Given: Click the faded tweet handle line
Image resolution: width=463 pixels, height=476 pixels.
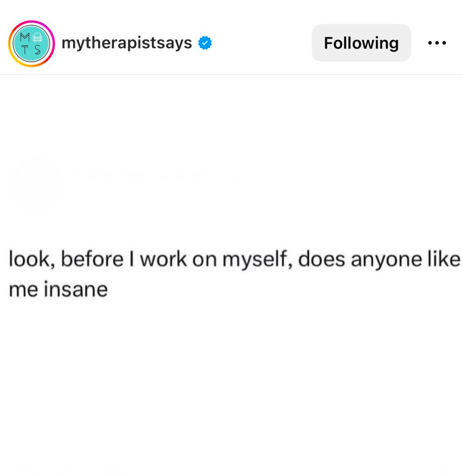Looking at the screenshot, I should [149, 200].
